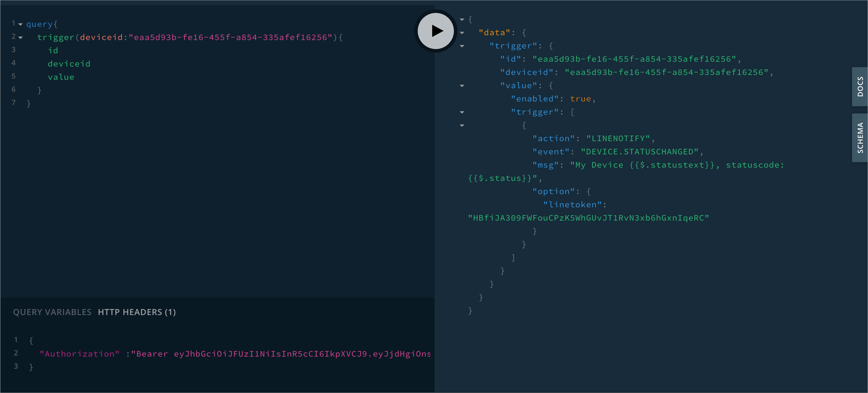This screenshot has height=393, width=868.
Task: Click the "Authorization" header key
Action: [80, 354]
